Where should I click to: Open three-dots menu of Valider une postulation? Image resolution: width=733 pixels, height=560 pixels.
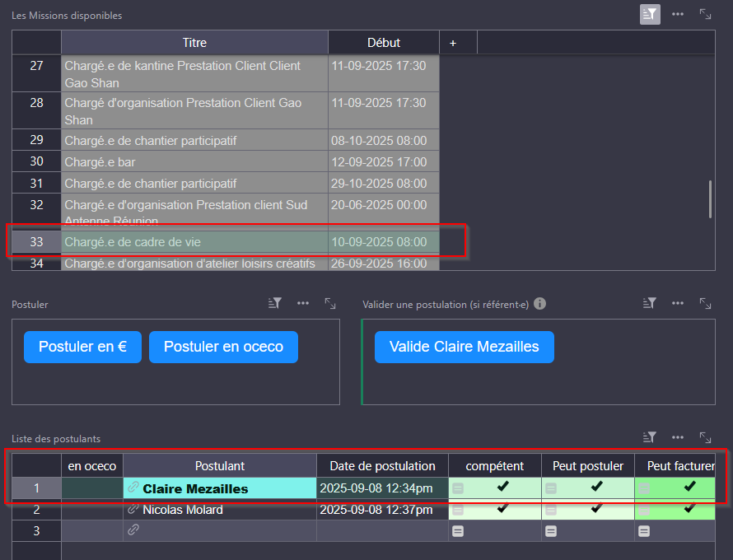click(x=678, y=304)
